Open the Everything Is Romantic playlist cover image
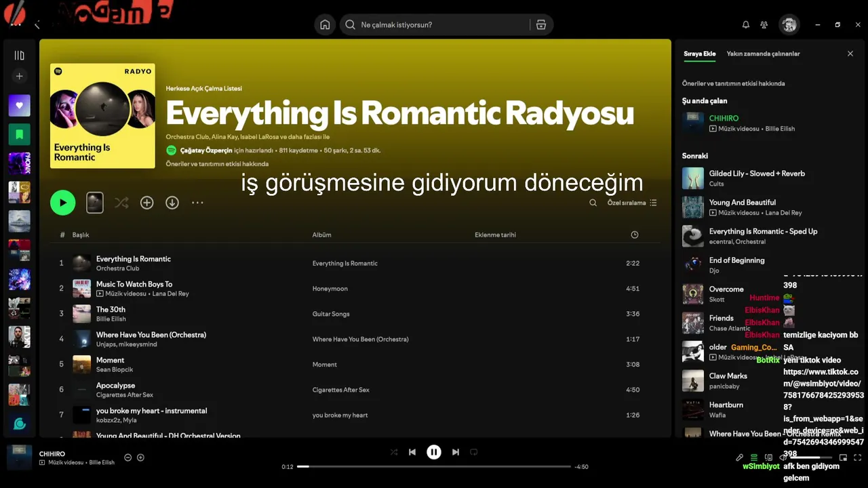868x488 pixels. (x=102, y=116)
